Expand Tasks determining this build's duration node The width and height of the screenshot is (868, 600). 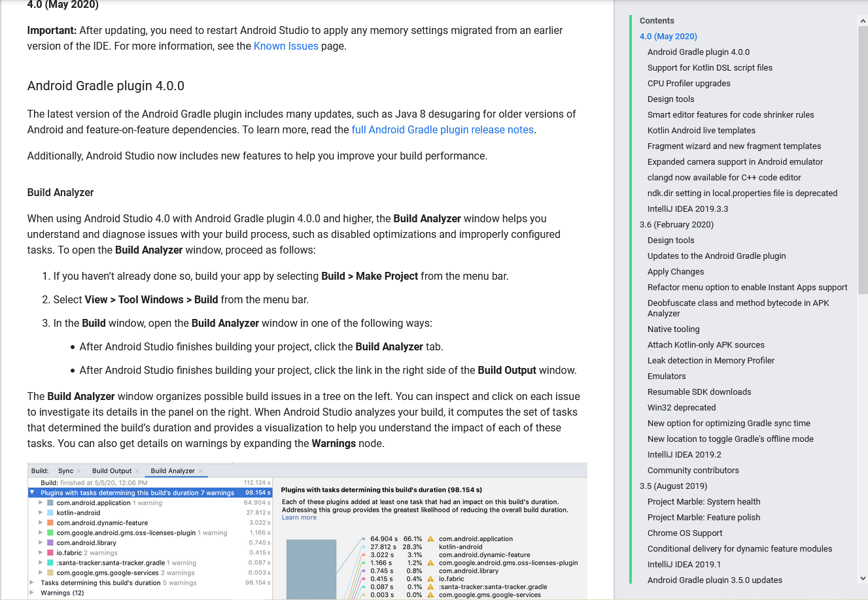point(32,582)
